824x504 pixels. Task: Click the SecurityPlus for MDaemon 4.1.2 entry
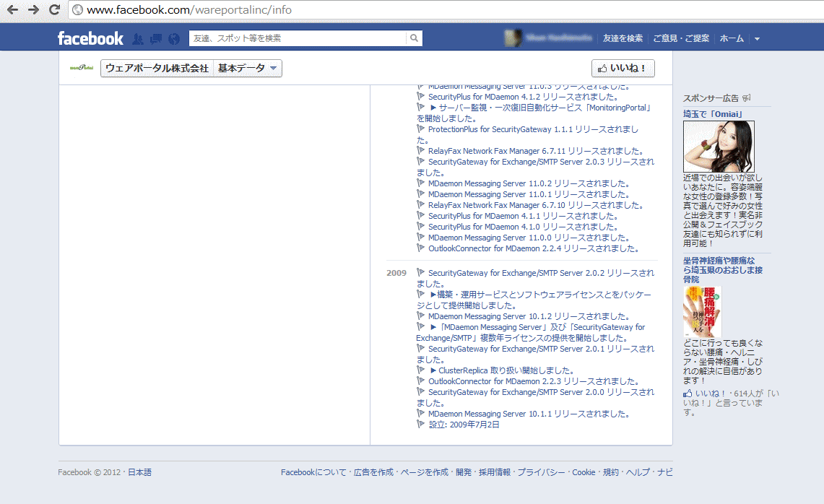click(523, 97)
